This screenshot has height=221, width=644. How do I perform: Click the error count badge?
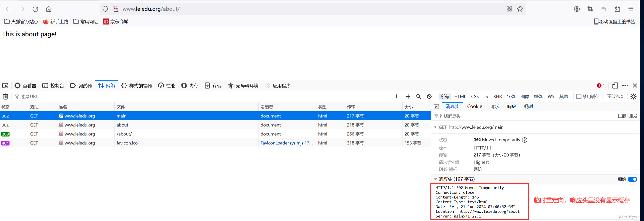pyautogui.click(x=601, y=86)
